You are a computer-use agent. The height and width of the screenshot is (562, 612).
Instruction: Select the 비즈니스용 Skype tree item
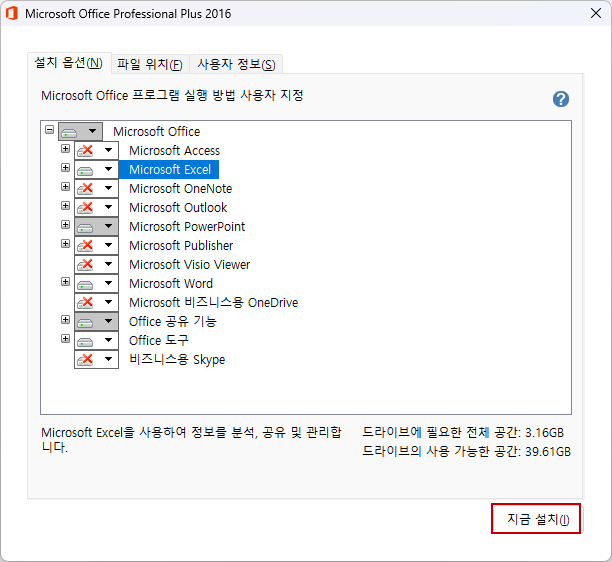(x=177, y=359)
